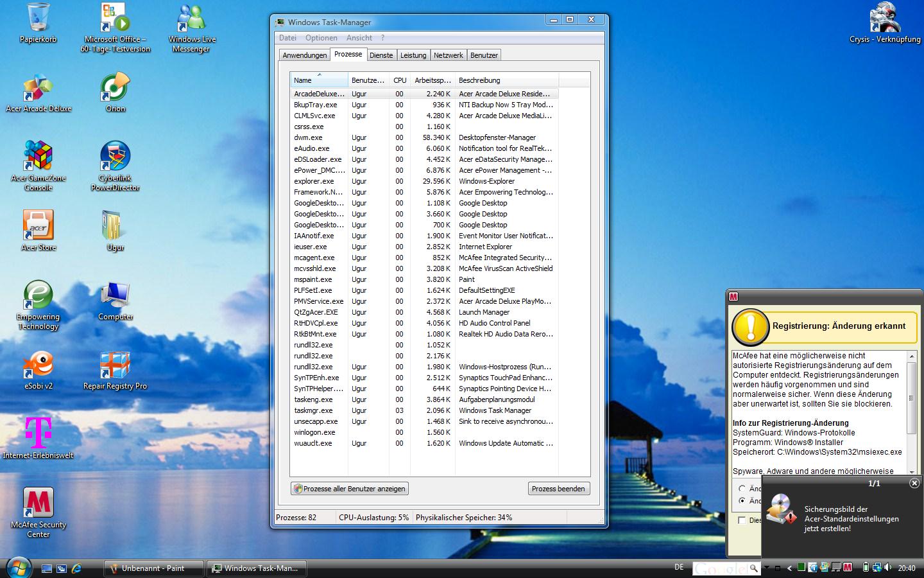Click the Windows Start orb
The image size is (924, 578).
point(18,568)
